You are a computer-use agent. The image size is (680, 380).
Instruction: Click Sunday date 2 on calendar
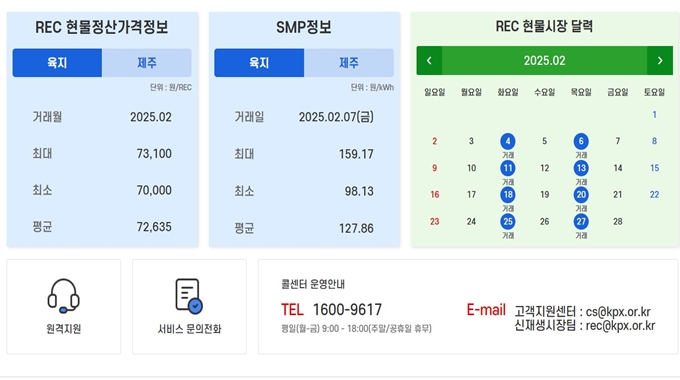tap(435, 141)
